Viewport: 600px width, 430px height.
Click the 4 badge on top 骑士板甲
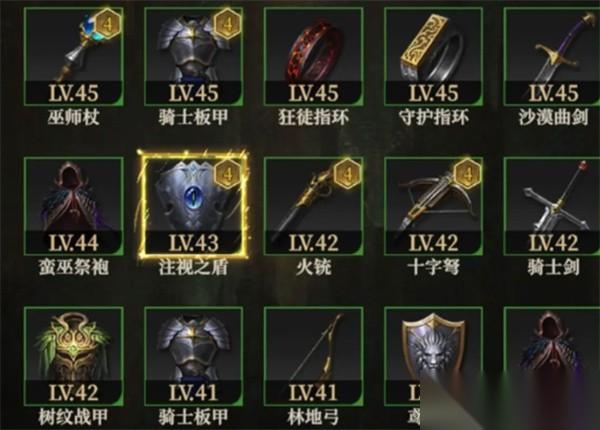[228, 24]
